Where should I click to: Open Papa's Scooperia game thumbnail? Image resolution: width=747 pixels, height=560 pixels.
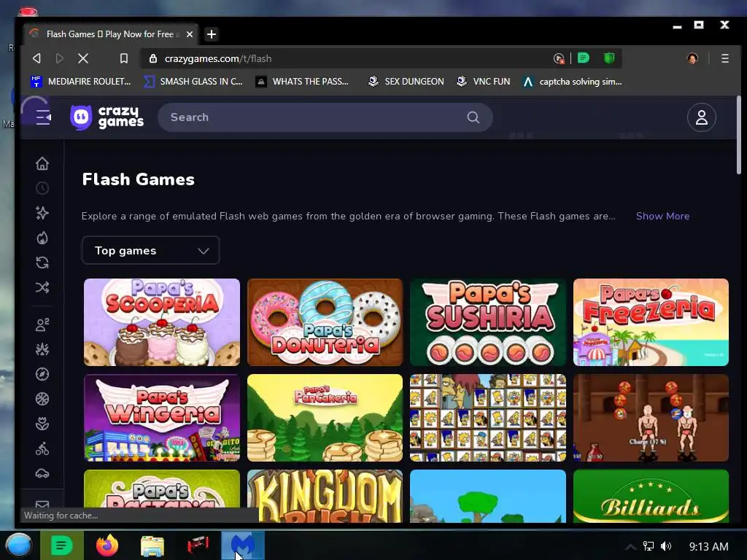tap(162, 322)
